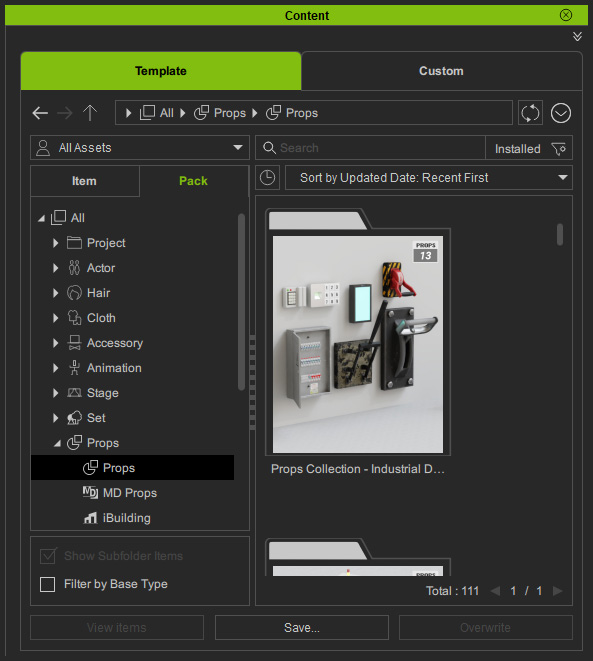
Task: Toggle Show Subfolder Items checkbox
Action: coord(48,556)
